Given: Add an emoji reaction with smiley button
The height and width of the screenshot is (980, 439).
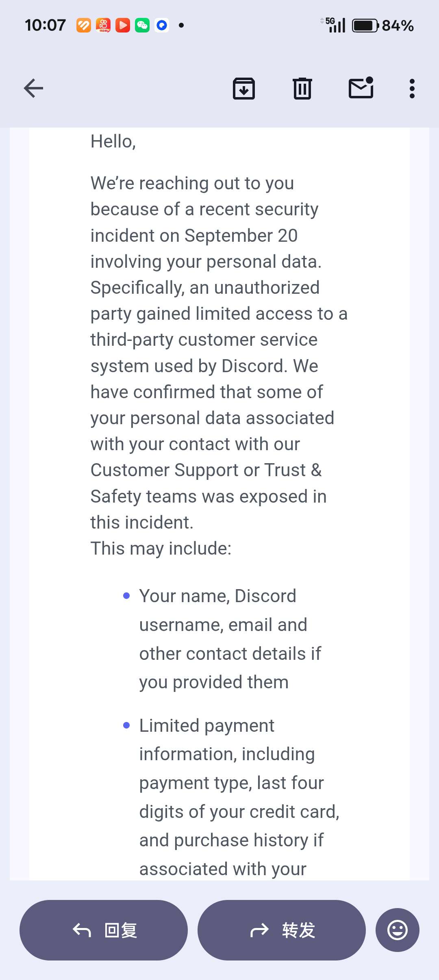Looking at the screenshot, I should (x=397, y=930).
